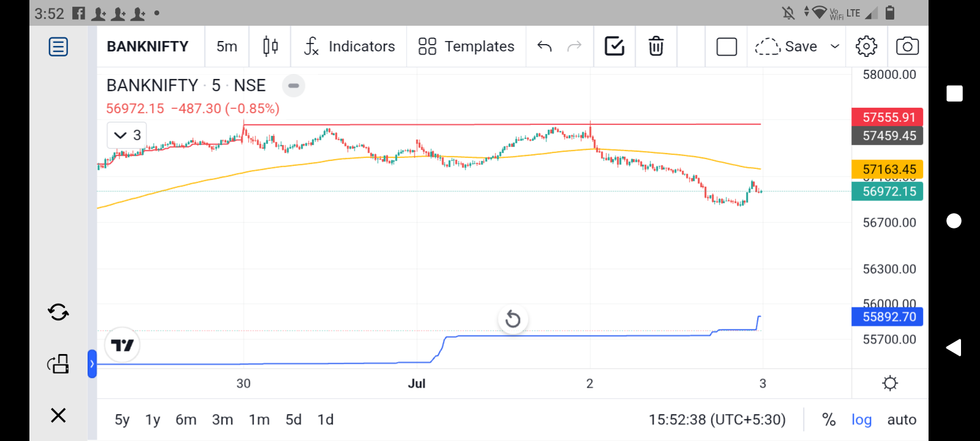
Task: Click the Jul date label on time axis
Action: 417,383
